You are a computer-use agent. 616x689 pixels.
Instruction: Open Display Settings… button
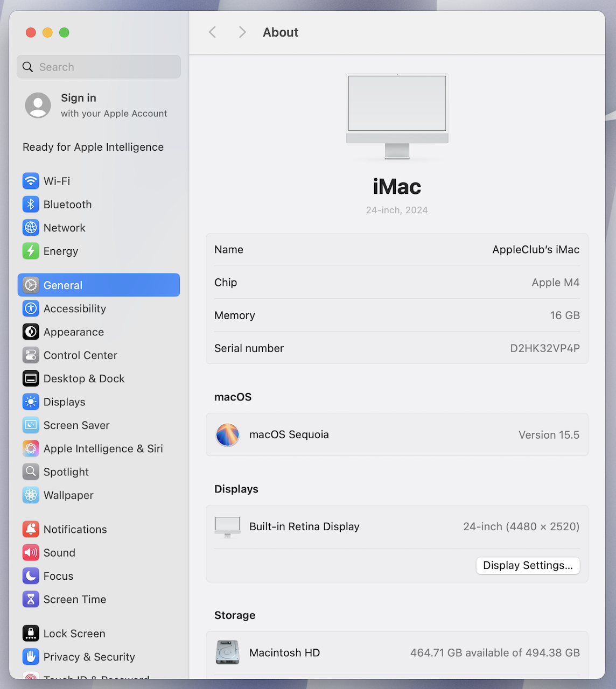click(x=528, y=565)
